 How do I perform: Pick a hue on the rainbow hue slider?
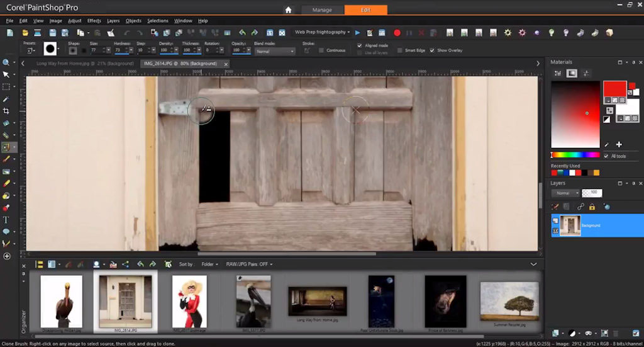point(575,155)
